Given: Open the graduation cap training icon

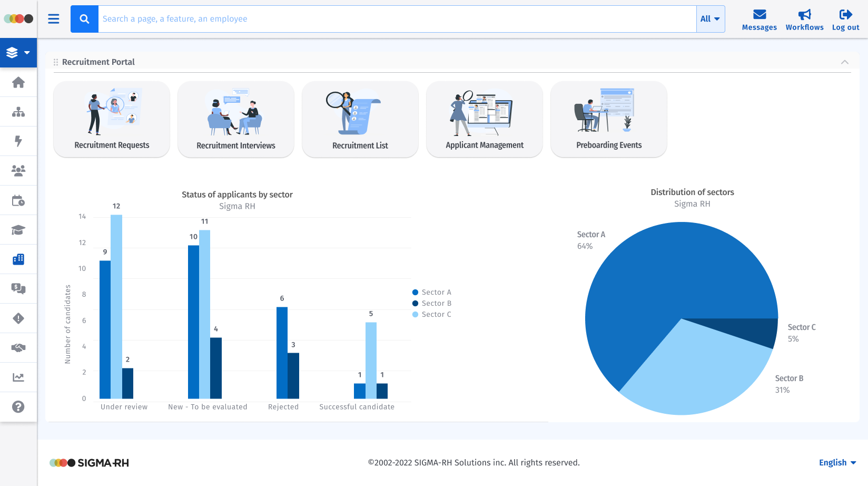Looking at the screenshot, I should point(18,230).
